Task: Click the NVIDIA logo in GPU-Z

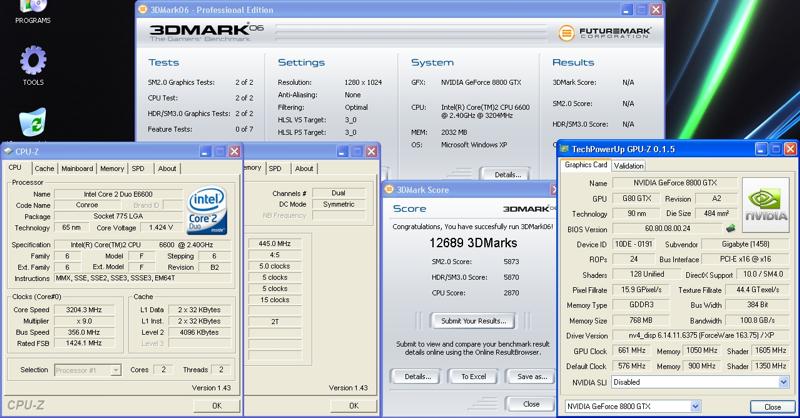Action: [x=765, y=205]
